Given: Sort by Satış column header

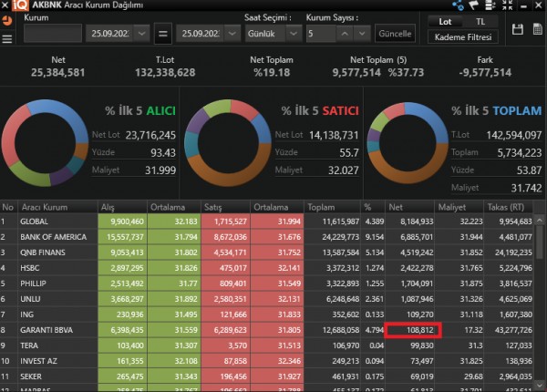Looking at the screenshot, I should click(x=225, y=207).
